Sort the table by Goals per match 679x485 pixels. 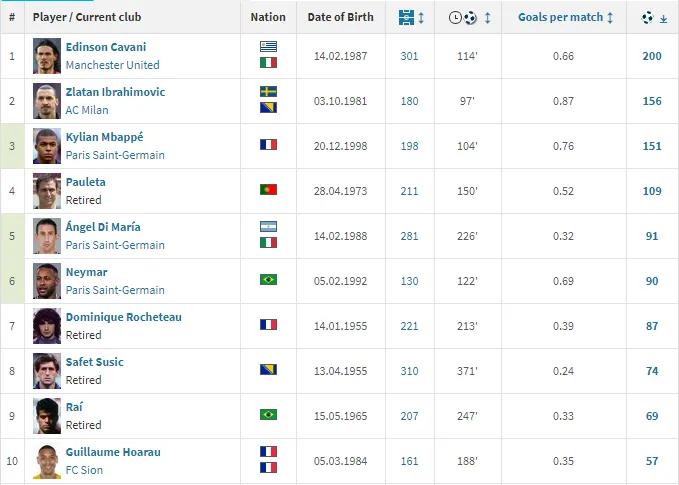(565, 18)
